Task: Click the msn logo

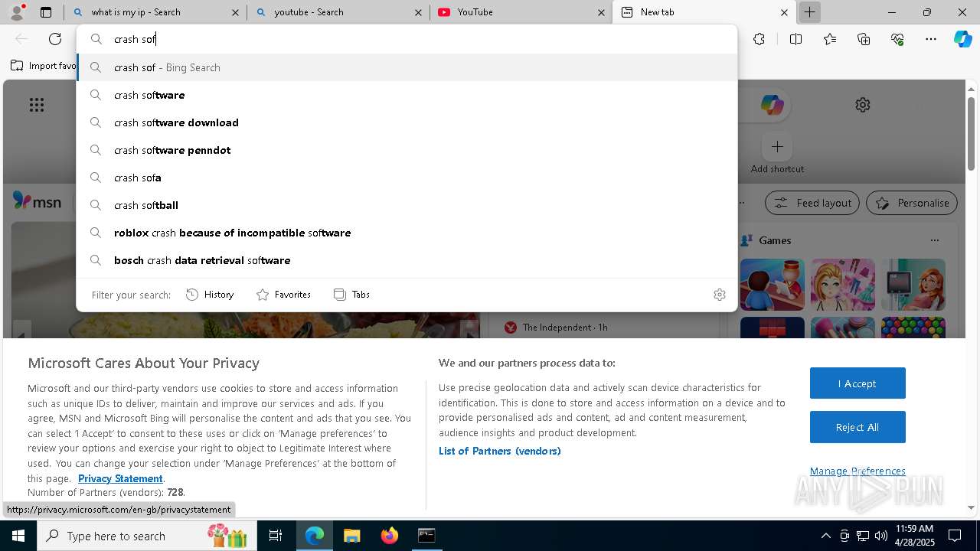Action: point(37,201)
